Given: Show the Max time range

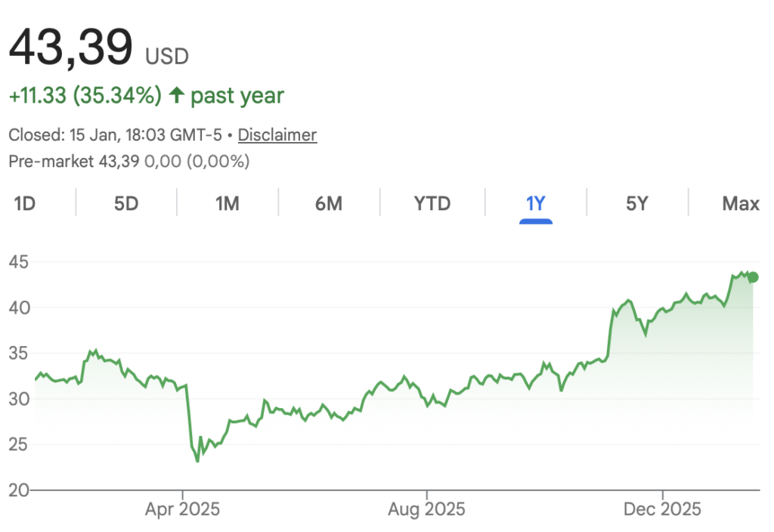Looking at the screenshot, I should point(740,203).
